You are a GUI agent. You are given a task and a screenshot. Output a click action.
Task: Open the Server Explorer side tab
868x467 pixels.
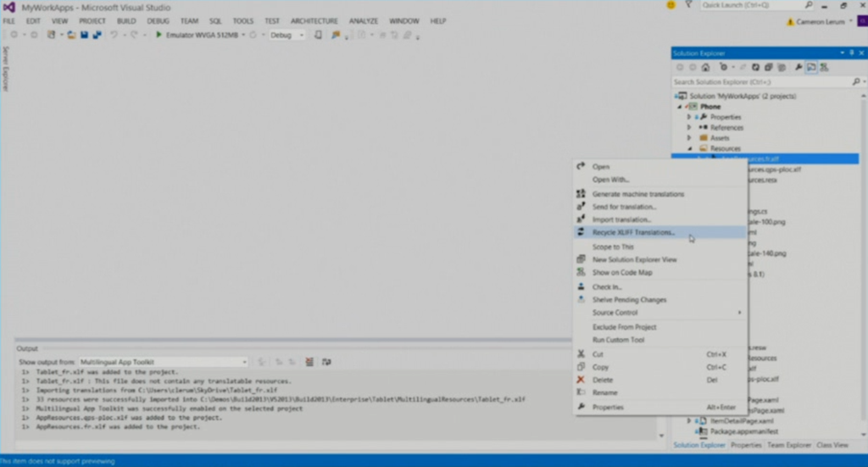[x=6, y=69]
